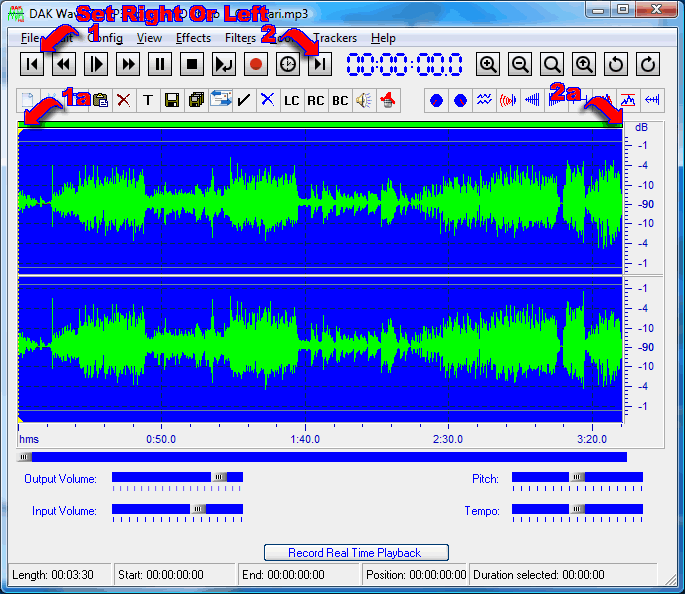Screen dimensions: 685x594
Task: Click the redo clockwise arrow
Action: coord(648,64)
